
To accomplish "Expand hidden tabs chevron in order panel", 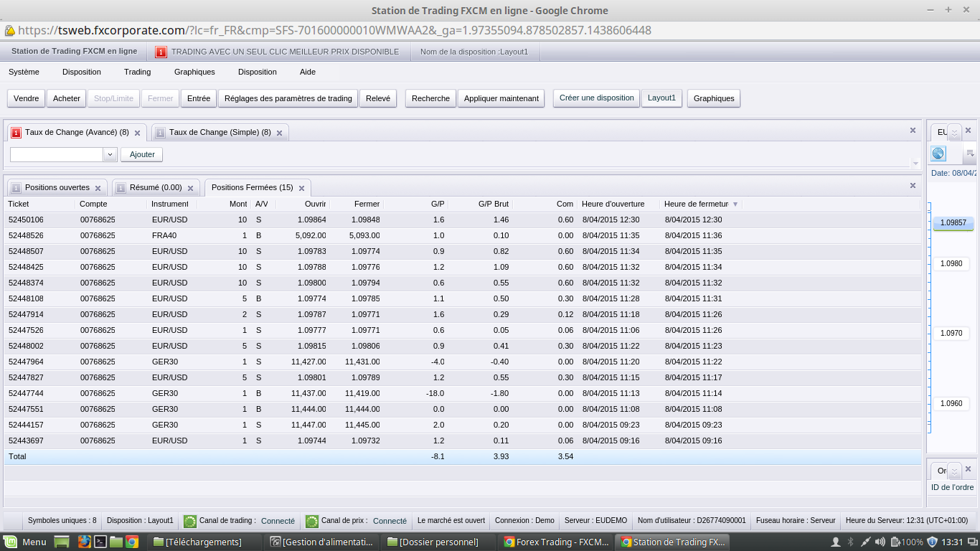I will pyautogui.click(x=954, y=471).
